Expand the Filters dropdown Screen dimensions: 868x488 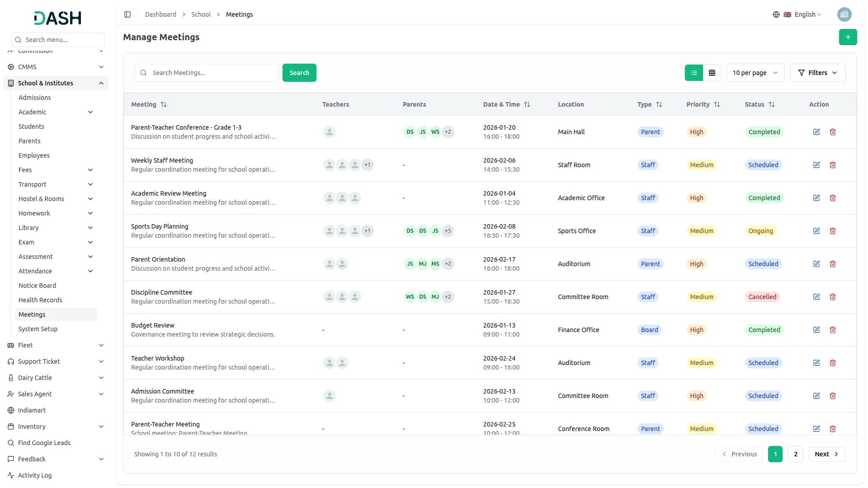pyautogui.click(x=818, y=73)
